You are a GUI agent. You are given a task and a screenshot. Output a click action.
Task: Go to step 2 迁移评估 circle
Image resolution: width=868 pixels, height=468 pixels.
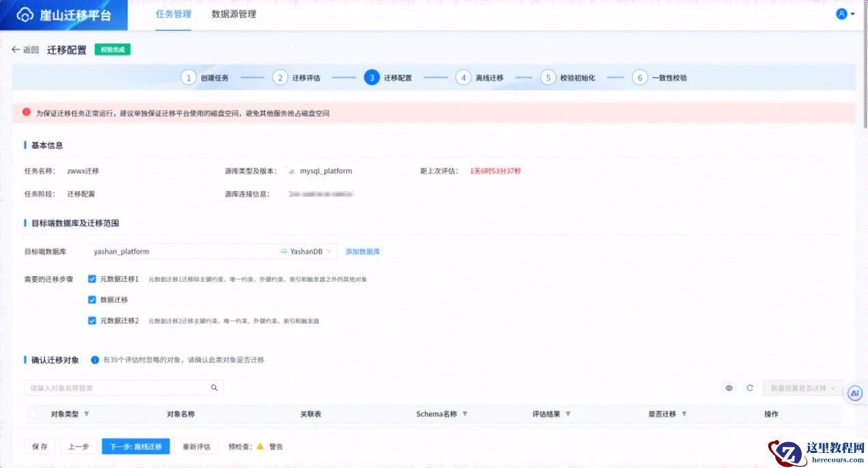[280, 78]
